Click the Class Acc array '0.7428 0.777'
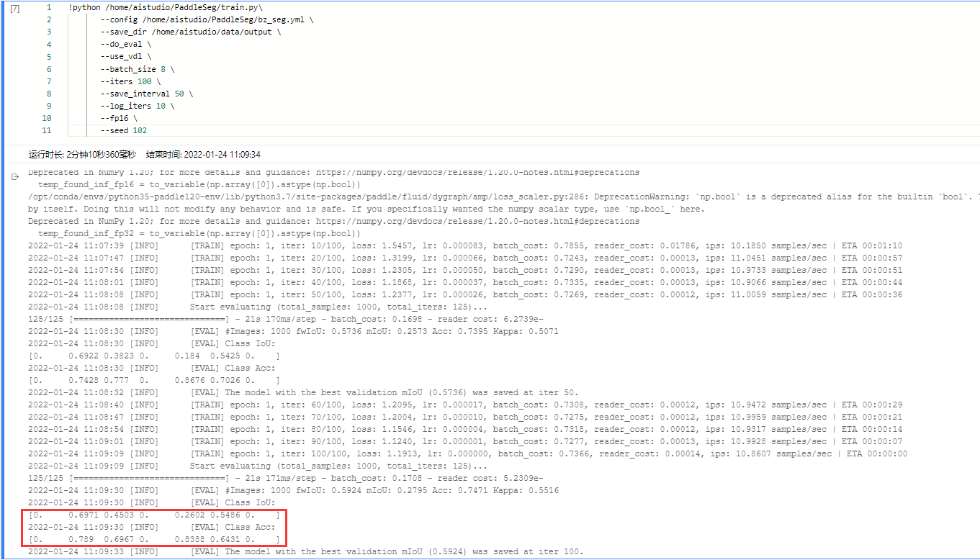 click(x=154, y=380)
